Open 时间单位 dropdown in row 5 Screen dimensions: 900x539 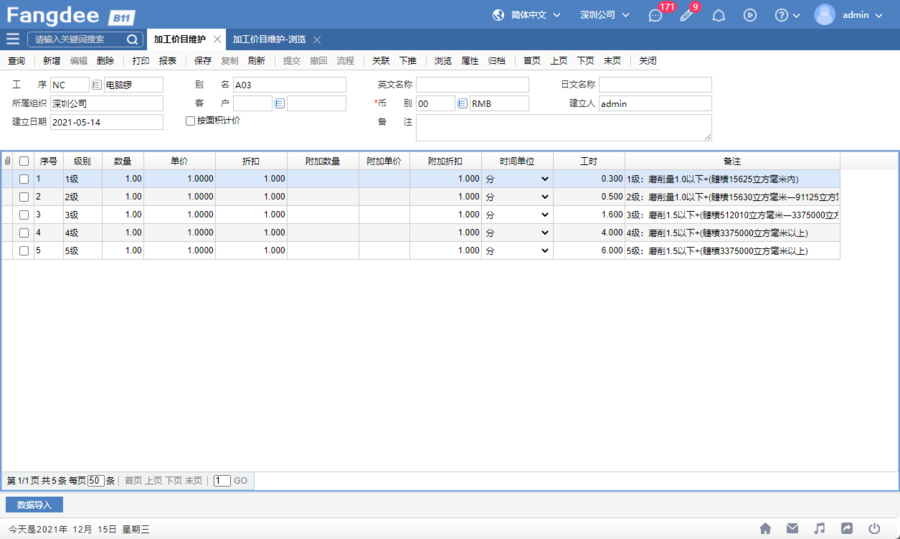point(517,251)
